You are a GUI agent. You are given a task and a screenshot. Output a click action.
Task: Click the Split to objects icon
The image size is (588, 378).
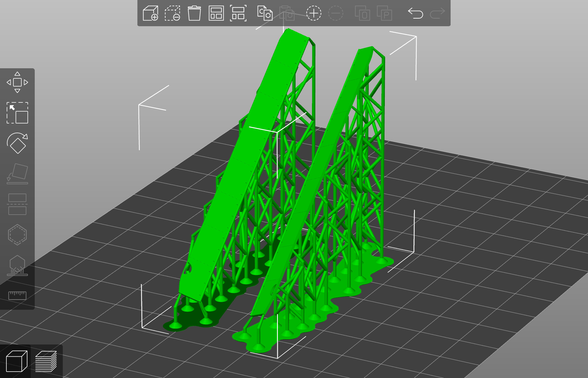[363, 13]
